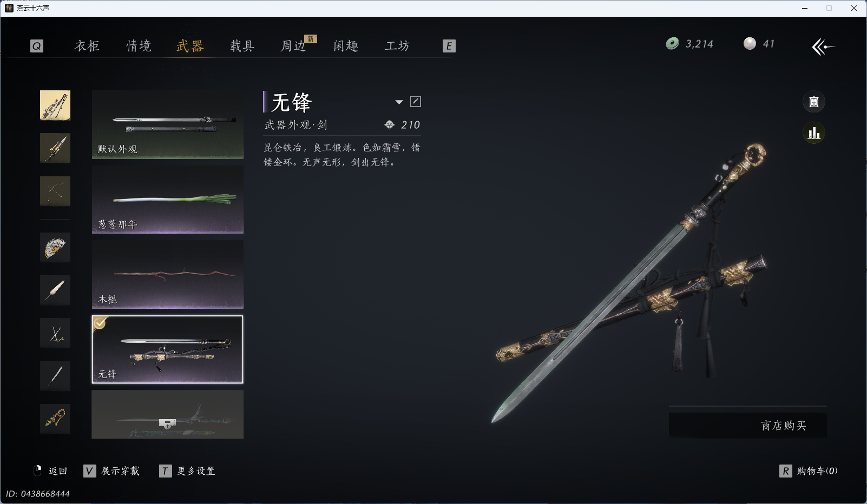Image resolution: width=867 pixels, height=504 pixels.
Task: Open the bar chart statistics icon
Action: (813, 133)
